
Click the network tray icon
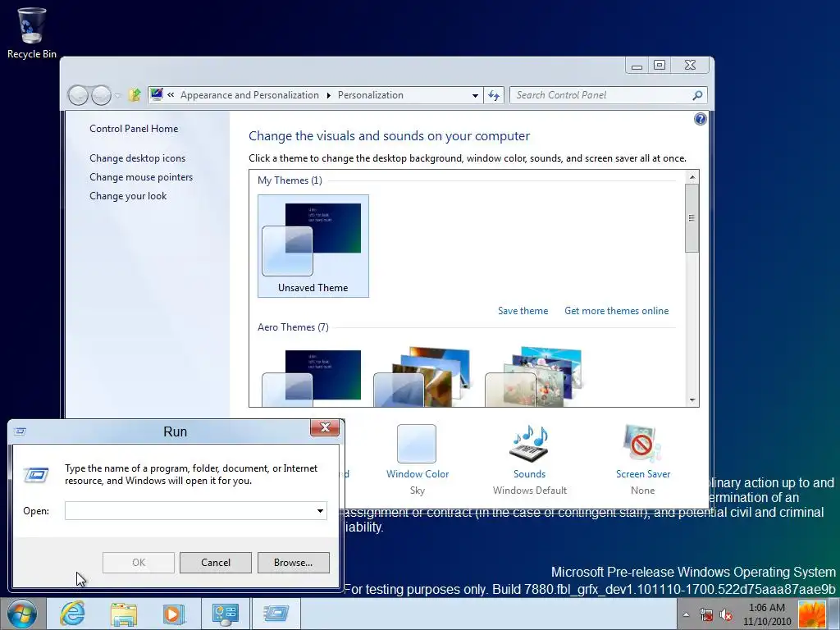click(x=706, y=614)
